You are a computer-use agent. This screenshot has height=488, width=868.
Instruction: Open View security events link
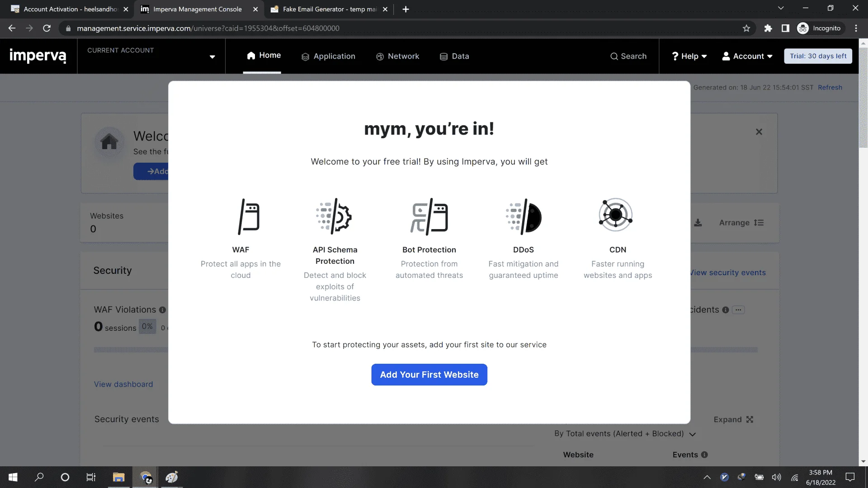pyautogui.click(x=728, y=273)
